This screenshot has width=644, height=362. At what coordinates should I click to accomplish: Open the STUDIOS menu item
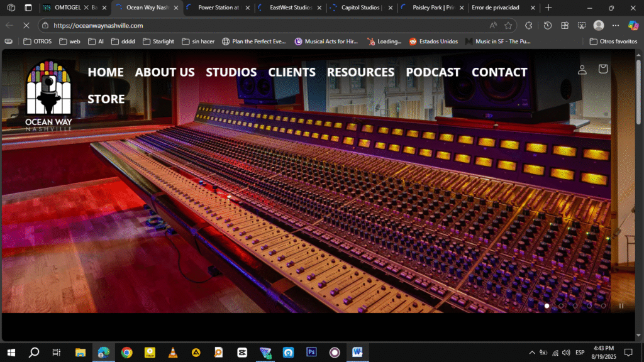231,72
